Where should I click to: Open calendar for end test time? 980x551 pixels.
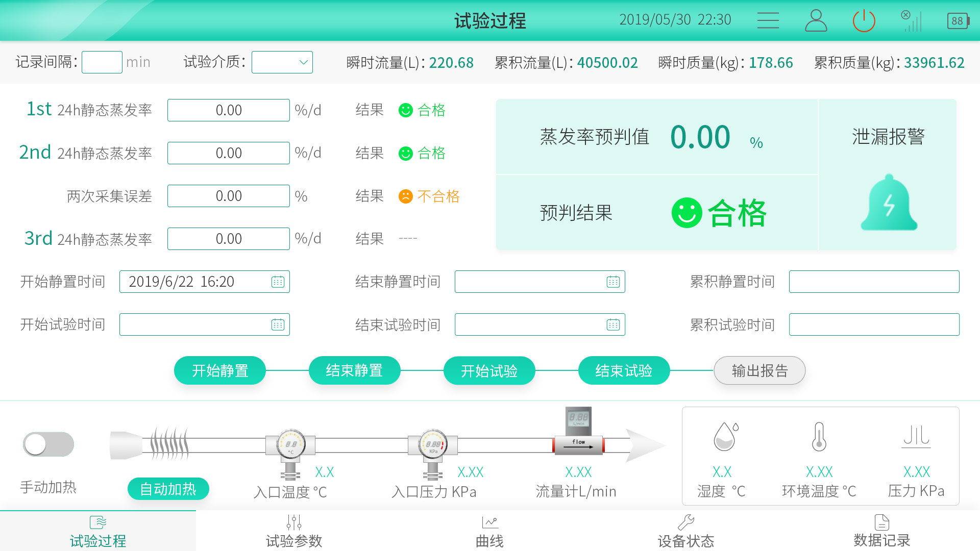613,324
